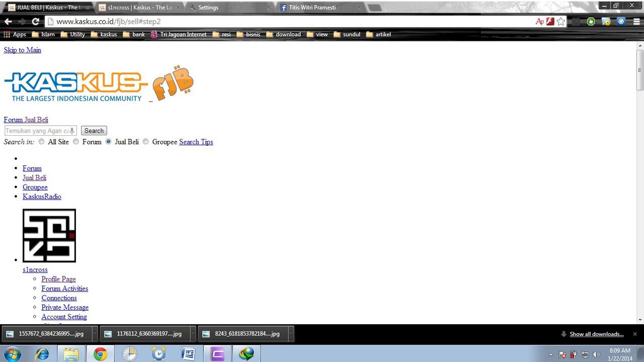Viewport: 644px width, 362px height.
Task: Open the Chrome menu
Action: pos(635,22)
